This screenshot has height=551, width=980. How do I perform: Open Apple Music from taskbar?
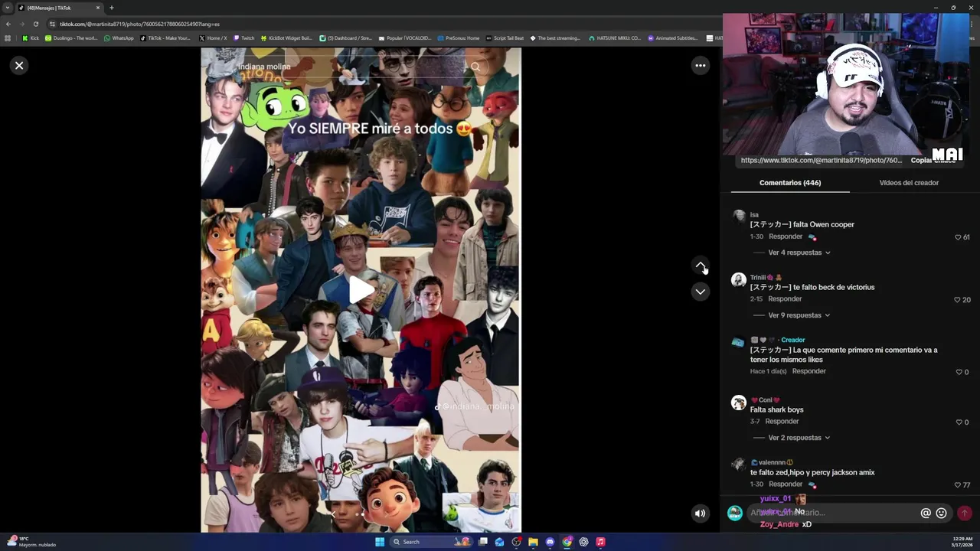600,542
